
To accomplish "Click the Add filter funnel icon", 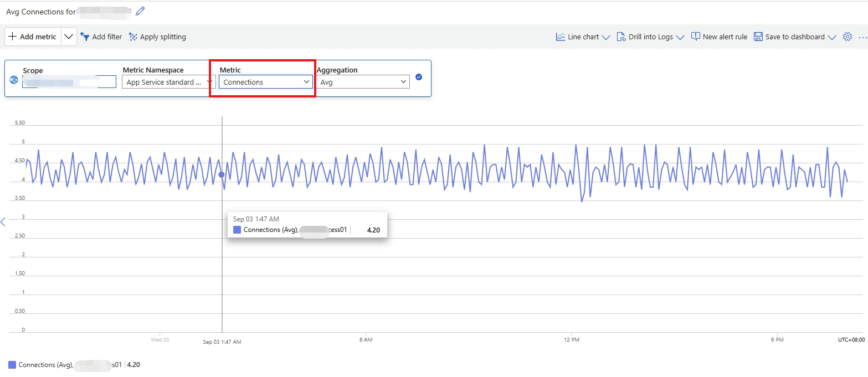I will (85, 37).
